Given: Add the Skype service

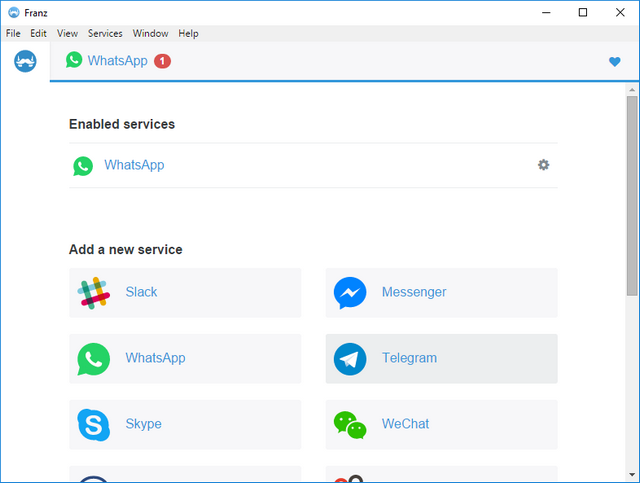Looking at the screenshot, I should [185, 425].
